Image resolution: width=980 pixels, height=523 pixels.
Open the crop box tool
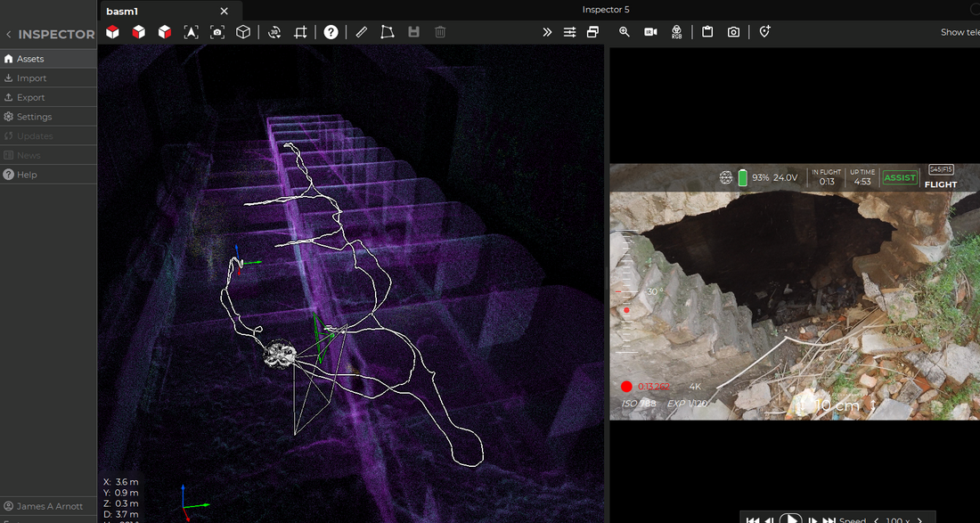(x=300, y=32)
